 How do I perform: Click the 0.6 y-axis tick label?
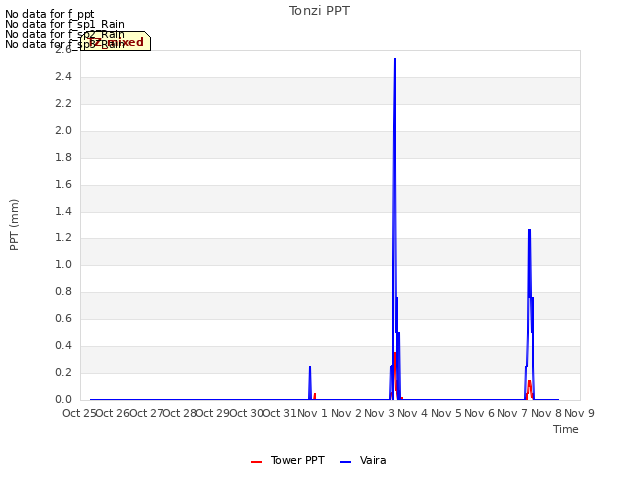[63, 318]
